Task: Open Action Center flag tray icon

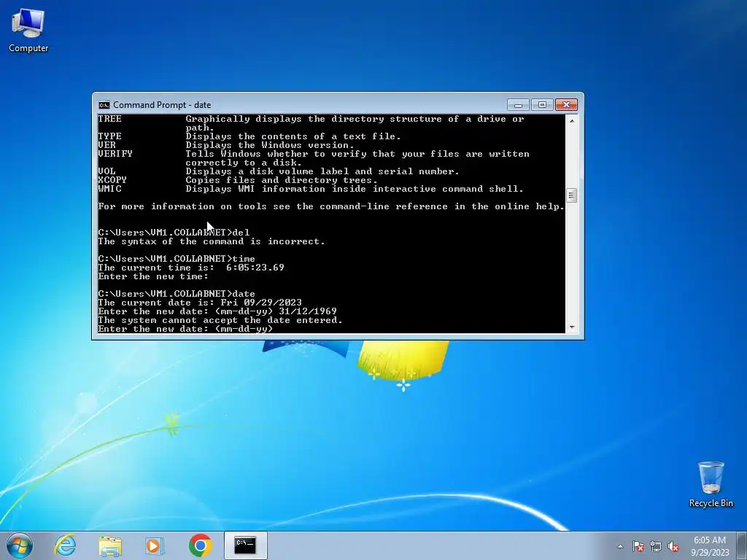Action: point(638,546)
